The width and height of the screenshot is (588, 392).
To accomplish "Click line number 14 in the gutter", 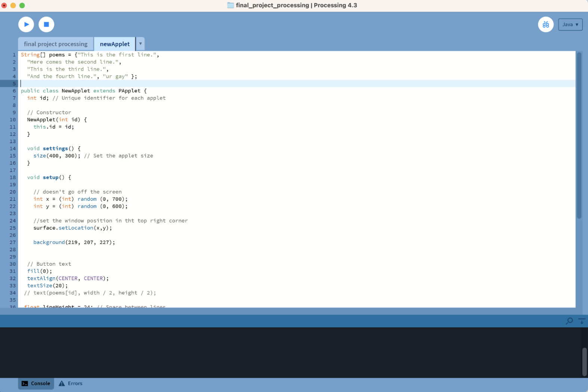I will [x=13, y=148].
